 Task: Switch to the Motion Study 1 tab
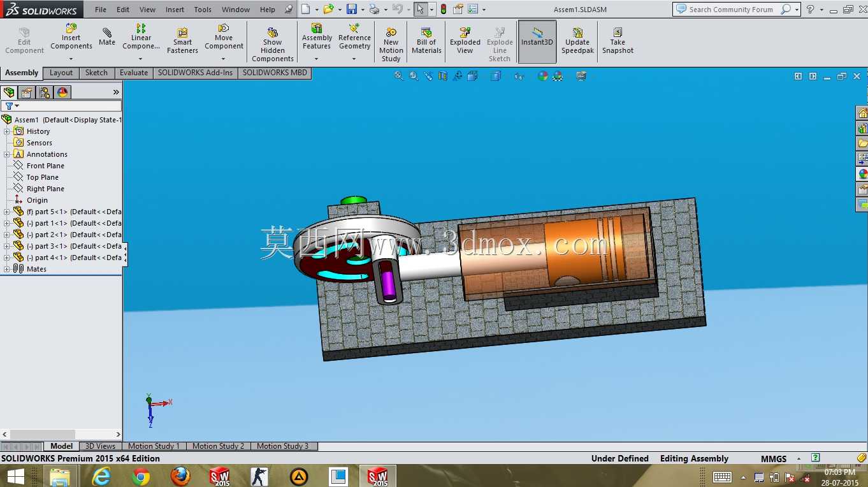click(154, 446)
